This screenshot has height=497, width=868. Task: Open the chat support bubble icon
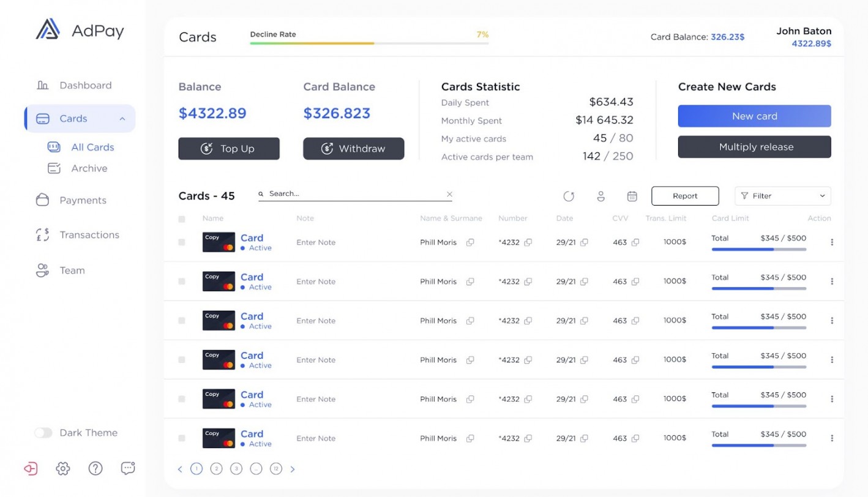pos(128,469)
